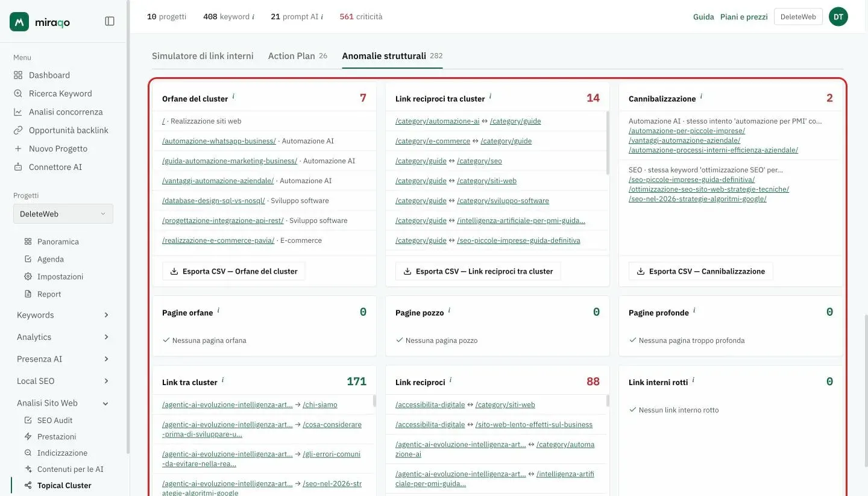Click DeleteWeb button in header
The width and height of the screenshot is (868, 496).
click(798, 17)
